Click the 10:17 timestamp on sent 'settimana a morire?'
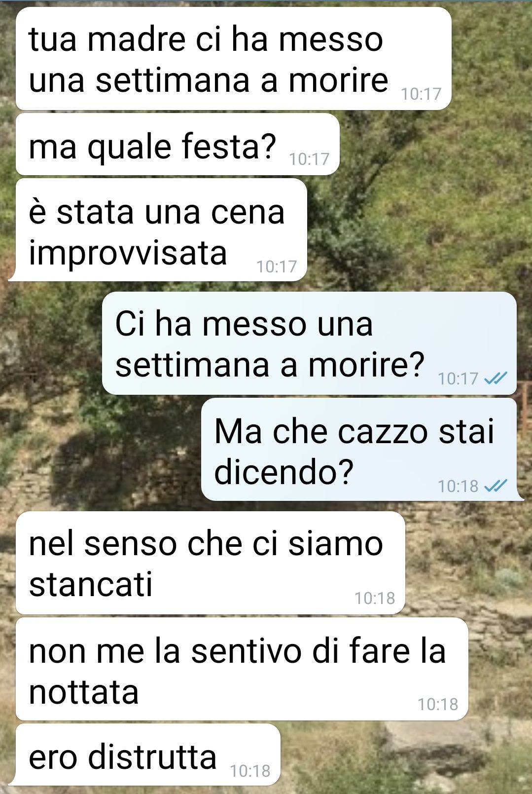The image size is (532, 794). (x=458, y=378)
